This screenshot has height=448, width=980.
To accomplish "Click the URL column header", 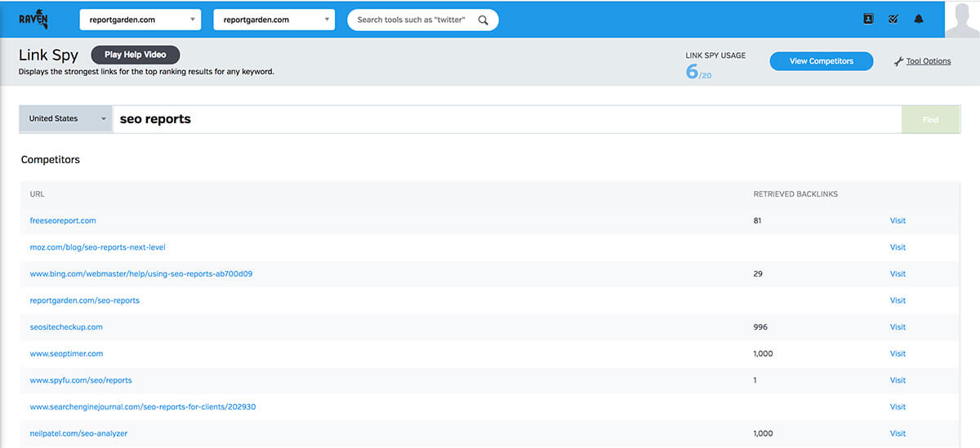I will pyautogui.click(x=37, y=194).
